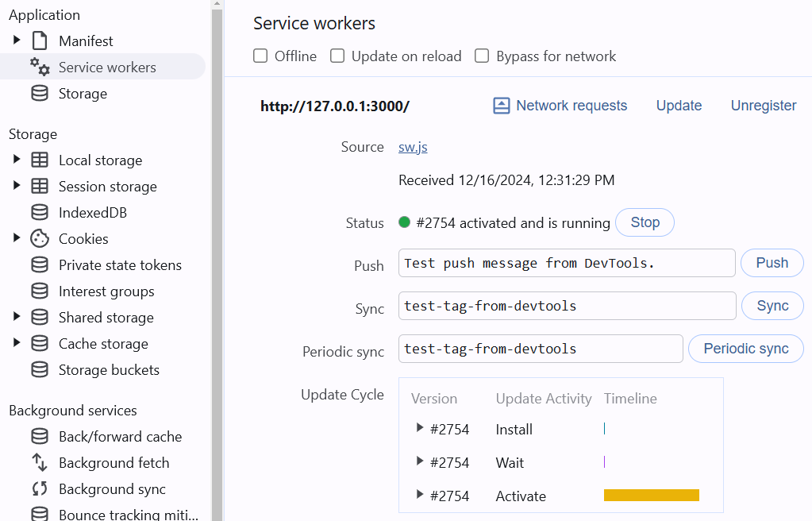
Task: Check Update on reload
Action: [337, 56]
